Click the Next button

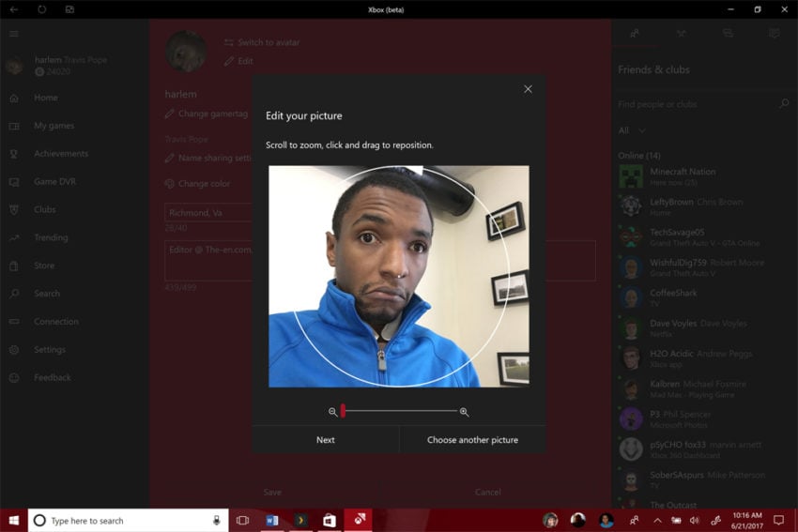[326, 439]
